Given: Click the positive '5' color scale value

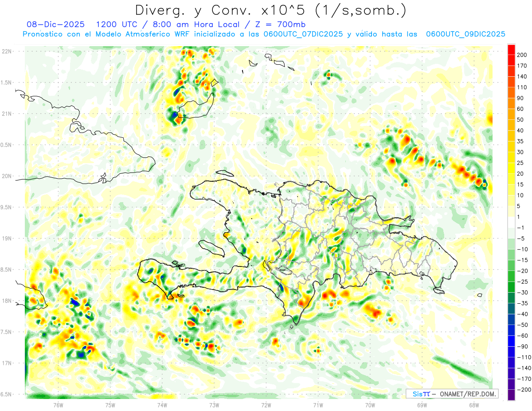Looking at the screenshot, I should pos(519,206).
